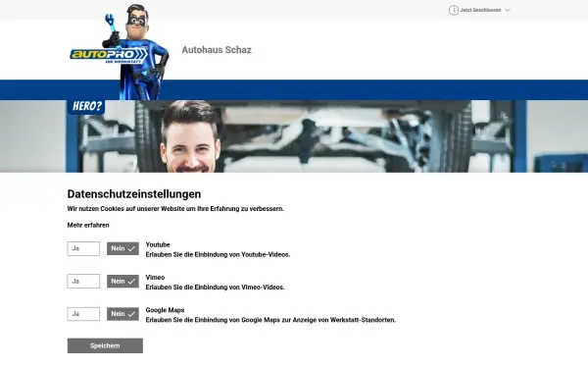The image size is (588, 368).
Task: Click the text about Vimeo-Videos Einbindung
Action: (216, 288)
